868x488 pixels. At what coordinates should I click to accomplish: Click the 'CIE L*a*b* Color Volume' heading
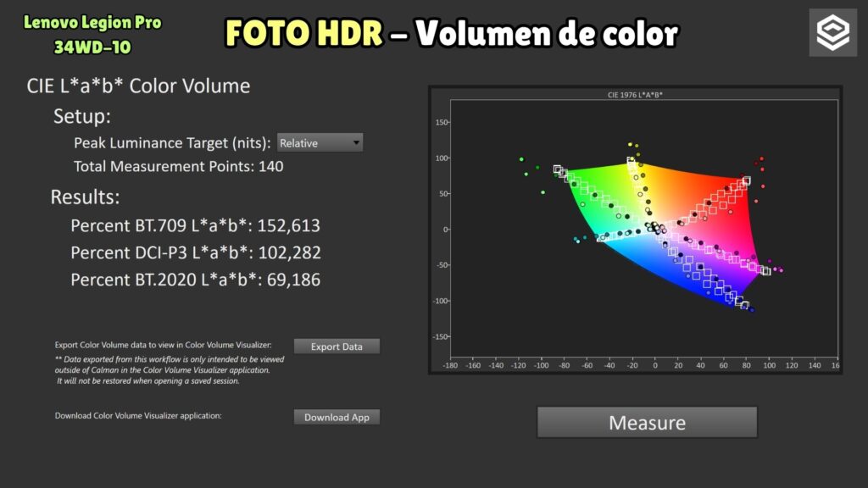138,86
